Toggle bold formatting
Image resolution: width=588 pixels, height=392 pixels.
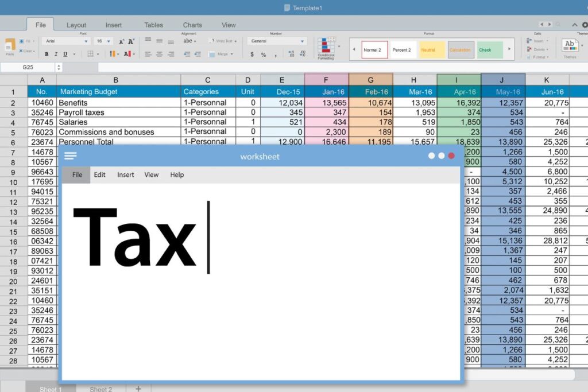point(47,54)
